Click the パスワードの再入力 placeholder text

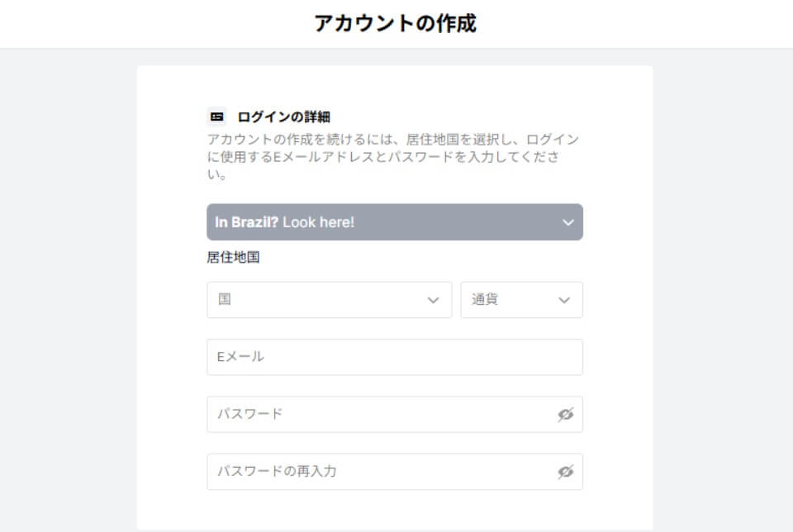point(277,472)
